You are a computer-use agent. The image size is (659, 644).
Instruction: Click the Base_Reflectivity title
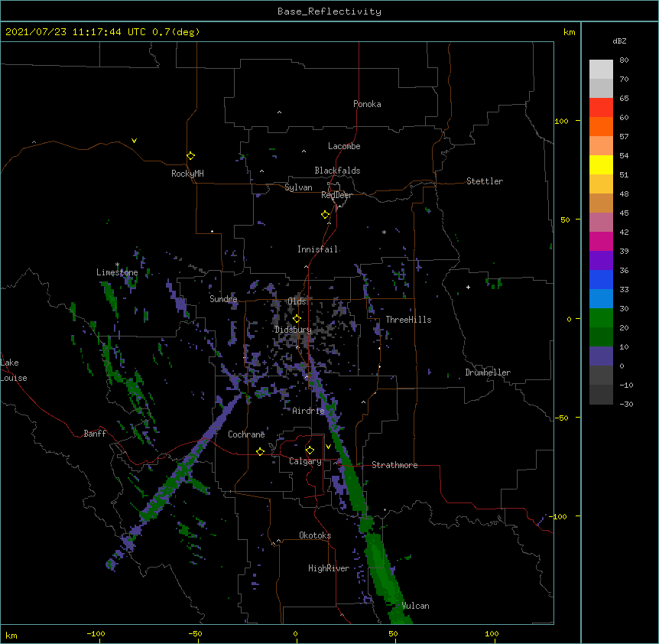click(x=329, y=11)
